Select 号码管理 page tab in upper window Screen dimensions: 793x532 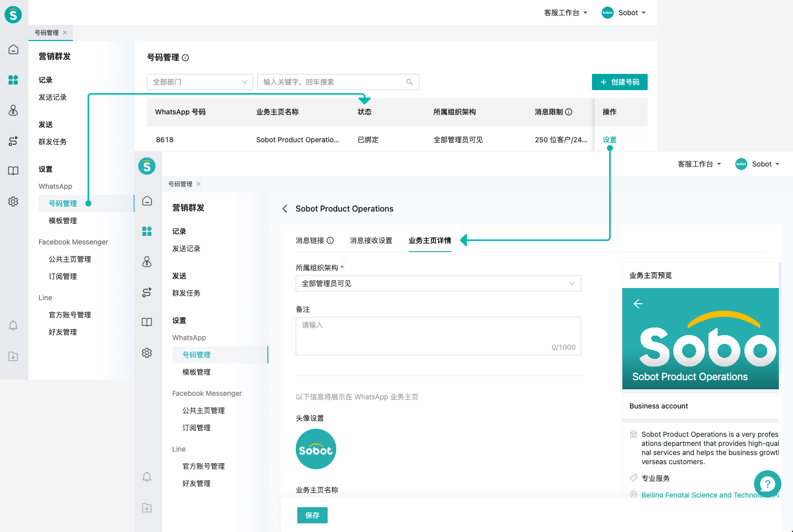47,32
